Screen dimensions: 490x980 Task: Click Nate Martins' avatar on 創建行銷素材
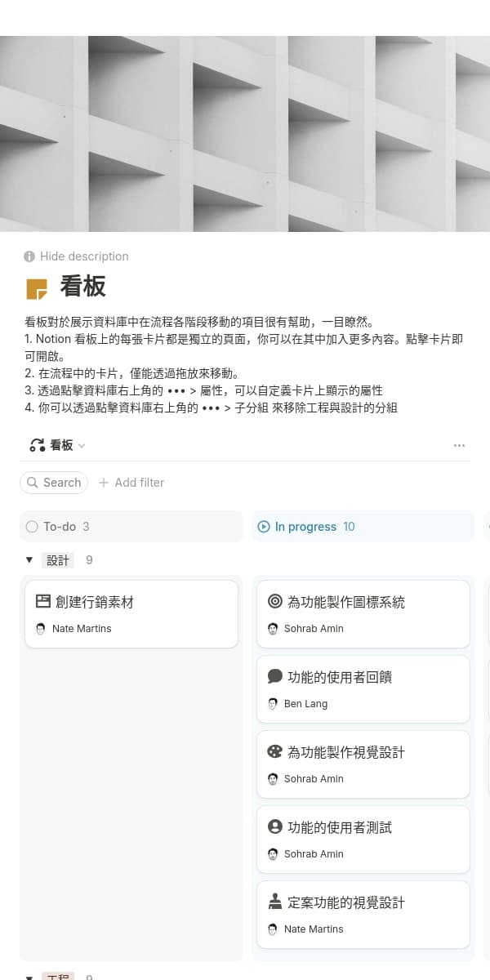(x=40, y=628)
